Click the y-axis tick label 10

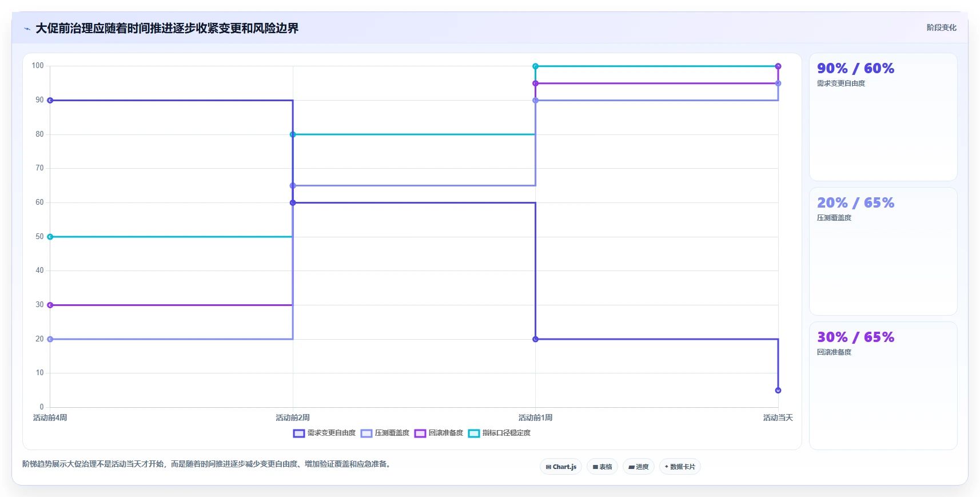click(39, 373)
